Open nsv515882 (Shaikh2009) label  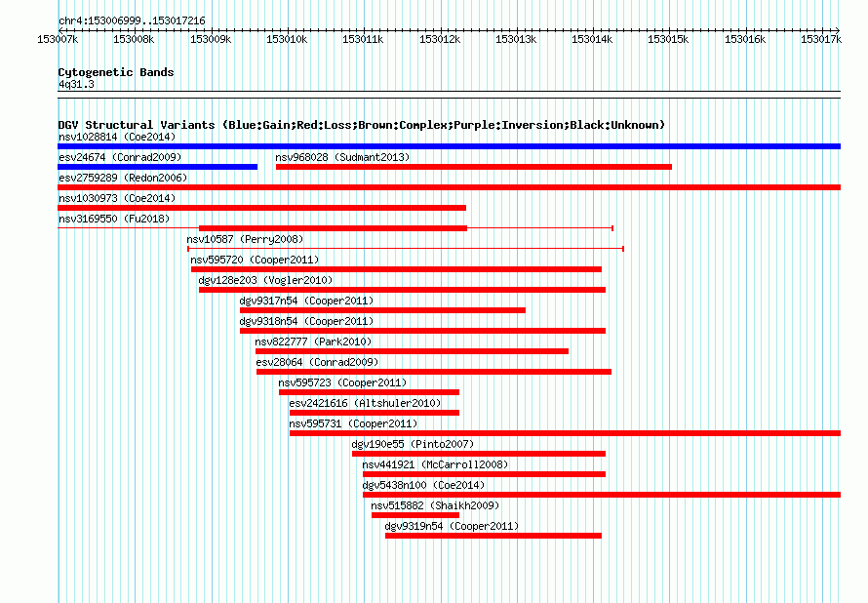click(x=435, y=505)
